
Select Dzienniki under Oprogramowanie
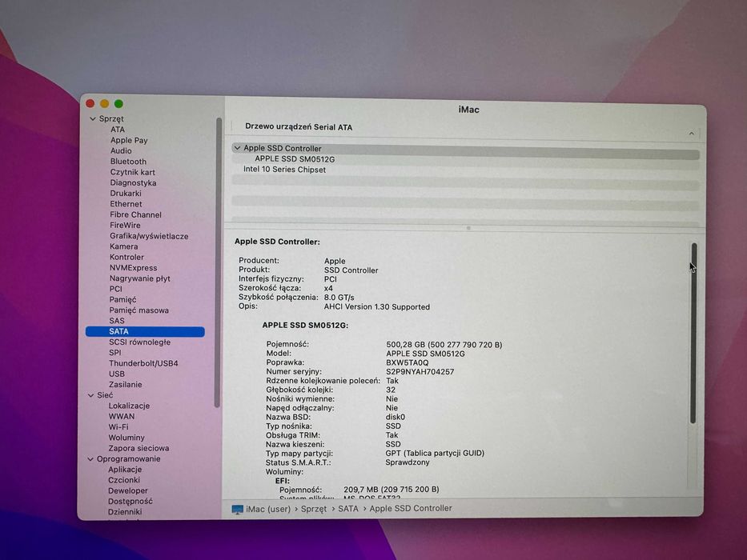click(125, 512)
